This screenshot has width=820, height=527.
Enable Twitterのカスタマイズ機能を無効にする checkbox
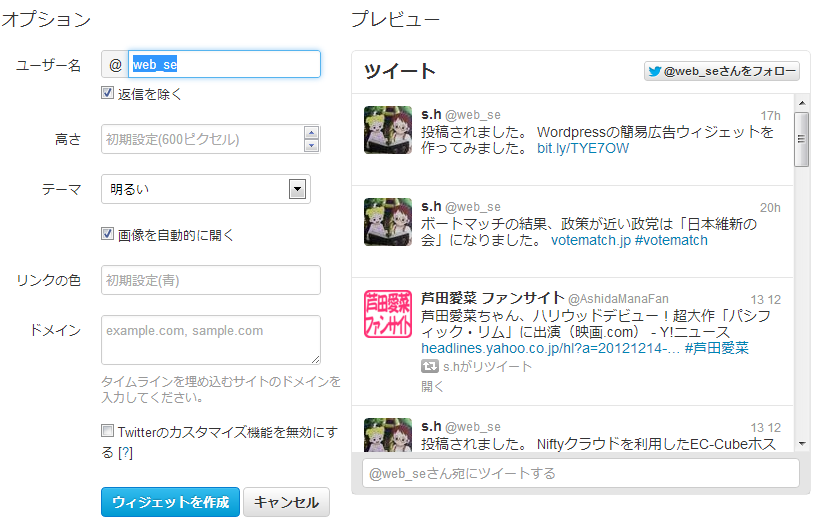pyautogui.click(x=107, y=431)
